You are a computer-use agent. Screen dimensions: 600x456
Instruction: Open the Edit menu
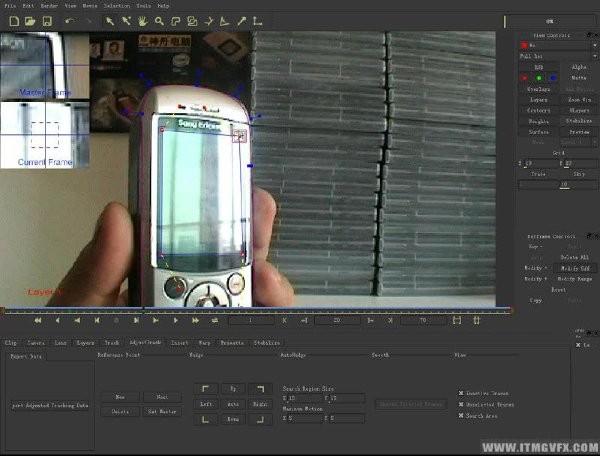(x=28, y=6)
